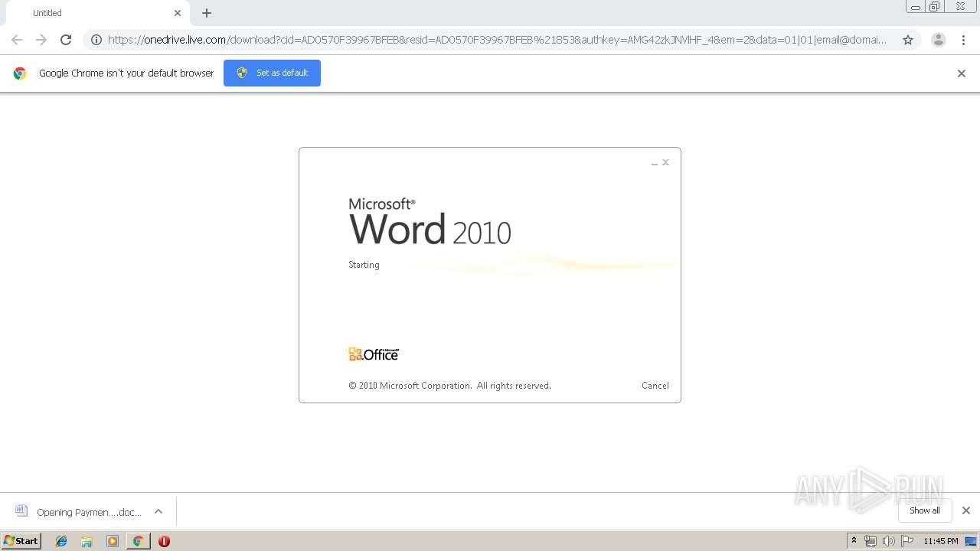Click the Show desktop tray icon
Image resolution: width=980 pixels, height=551 pixels.
click(971, 541)
